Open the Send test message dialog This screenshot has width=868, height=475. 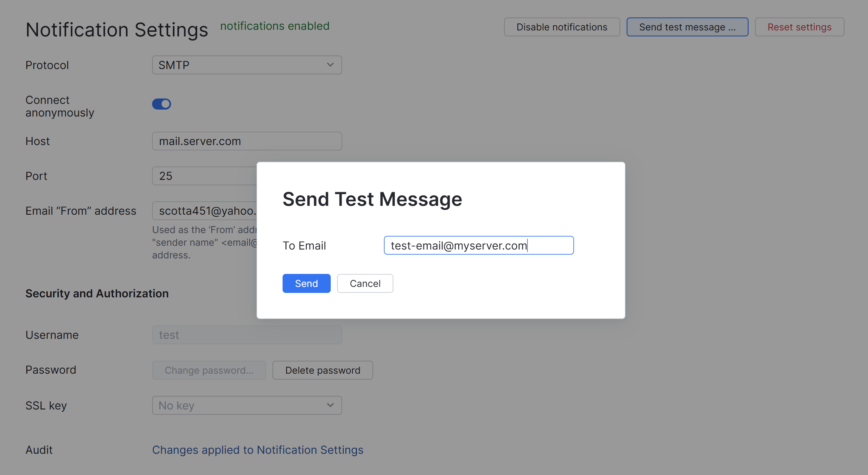[687, 27]
